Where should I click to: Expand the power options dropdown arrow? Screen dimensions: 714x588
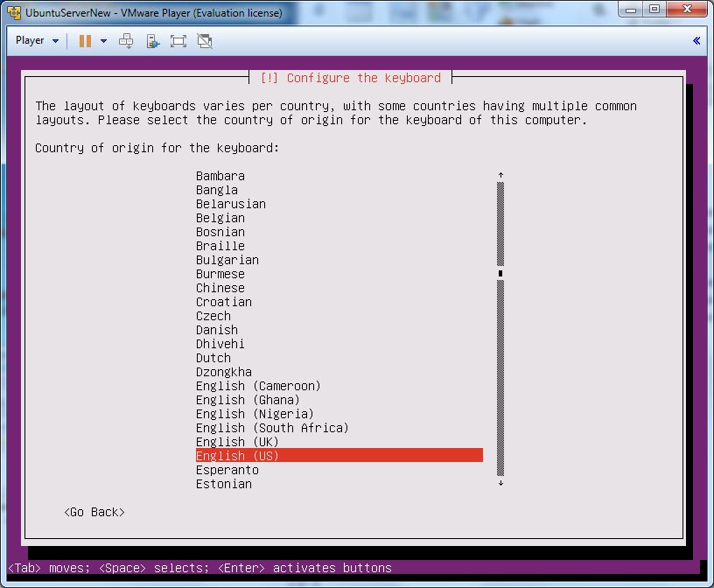coord(103,41)
